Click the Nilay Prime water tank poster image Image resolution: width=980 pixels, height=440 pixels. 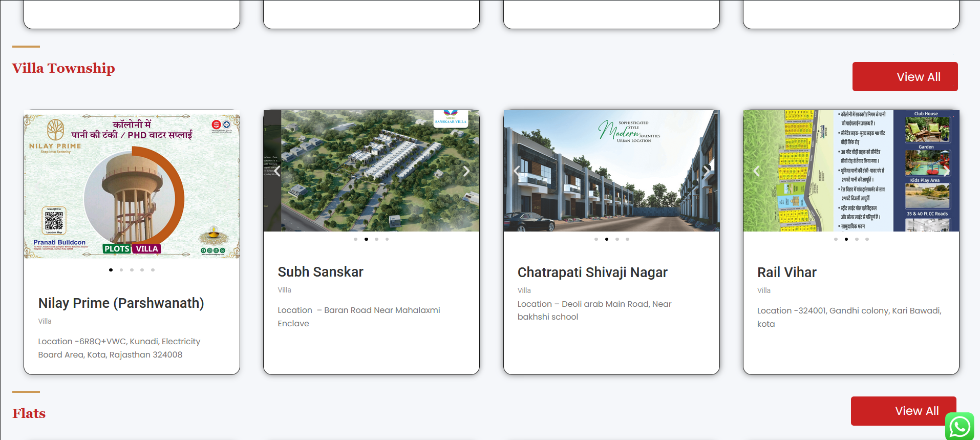tap(132, 184)
